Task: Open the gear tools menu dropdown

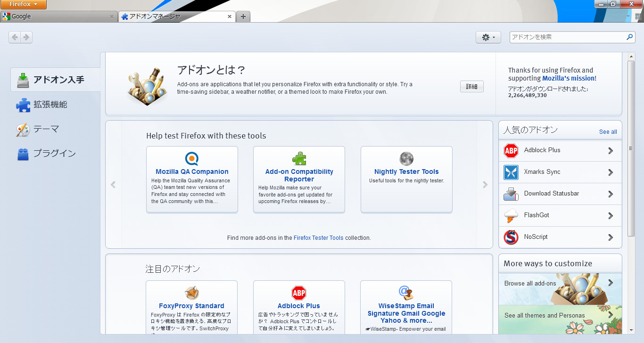Action: coord(488,37)
